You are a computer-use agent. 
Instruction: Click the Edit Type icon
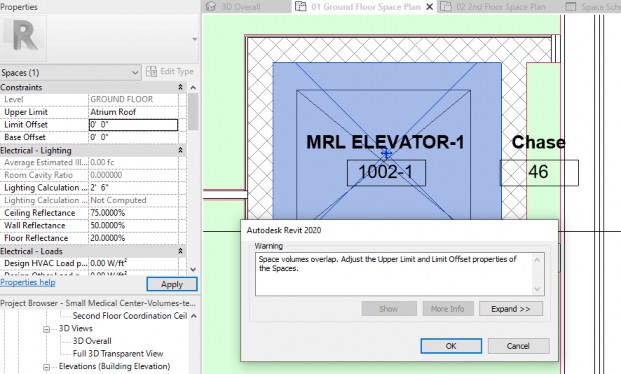coord(151,72)
